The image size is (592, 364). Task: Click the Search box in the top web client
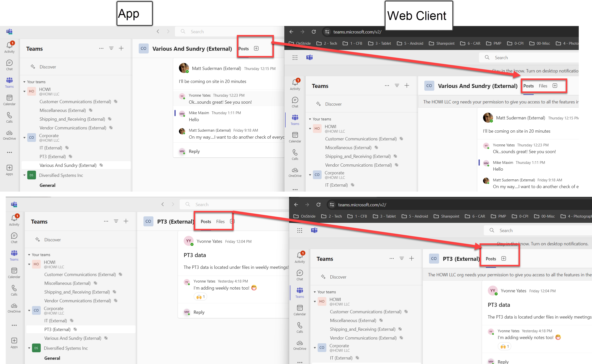point(529,57)
